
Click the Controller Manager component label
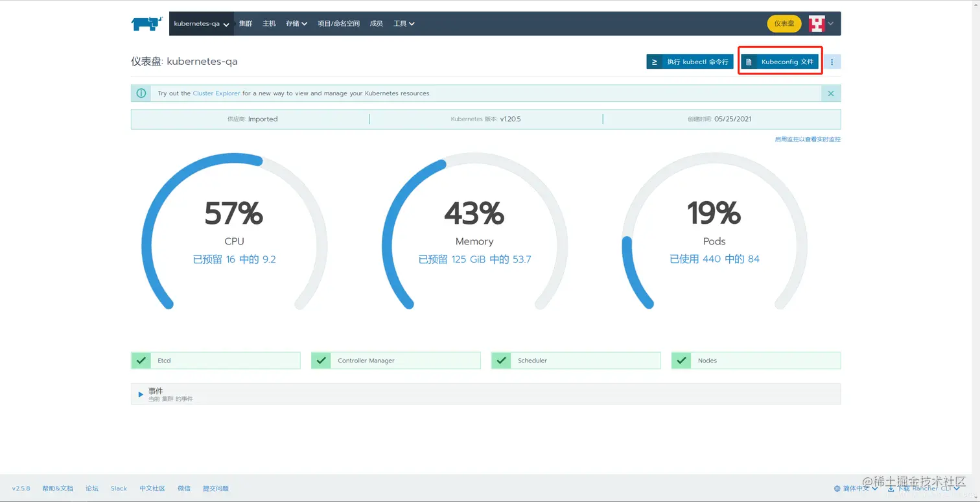point(366,361)
